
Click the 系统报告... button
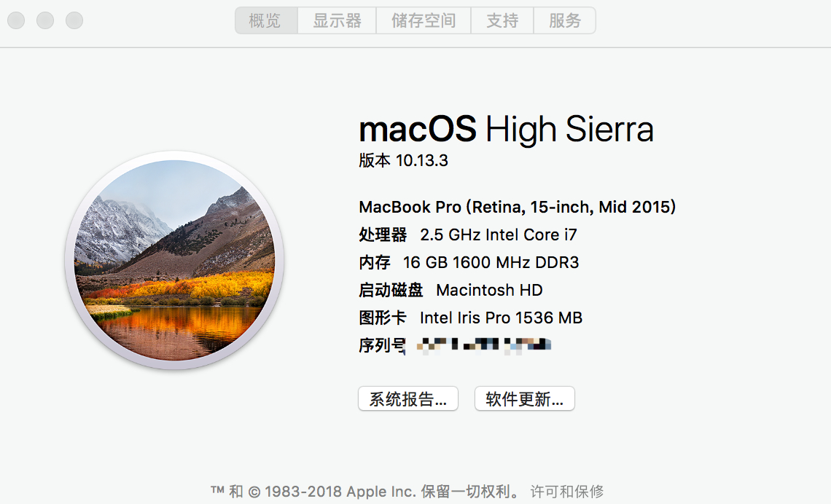(x=408, y=399)
